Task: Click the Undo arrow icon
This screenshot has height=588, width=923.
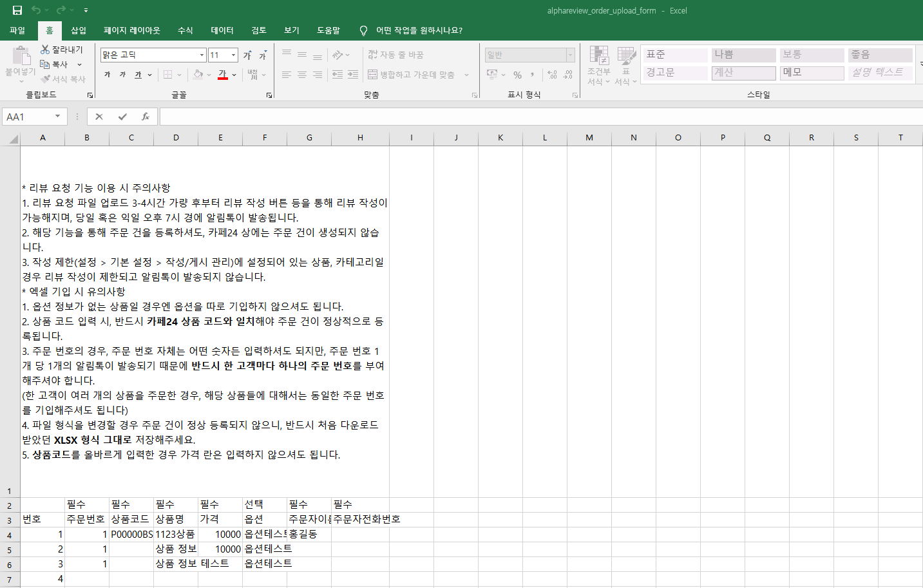Action: pos(37,10)
